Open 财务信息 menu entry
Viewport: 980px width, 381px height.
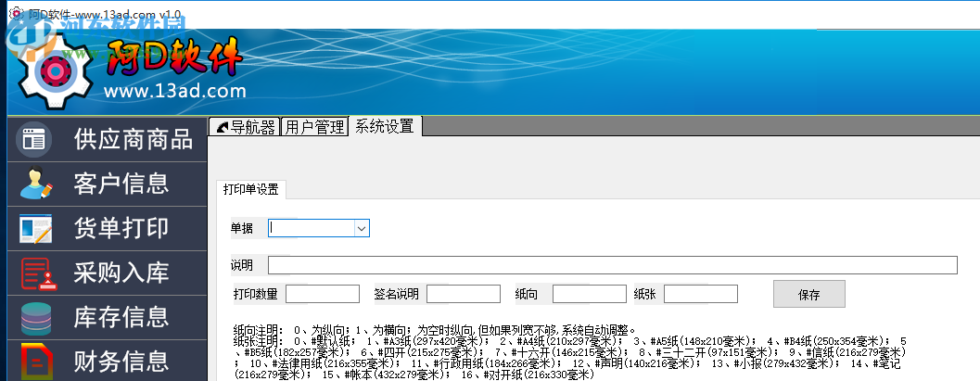coord(107,361)
